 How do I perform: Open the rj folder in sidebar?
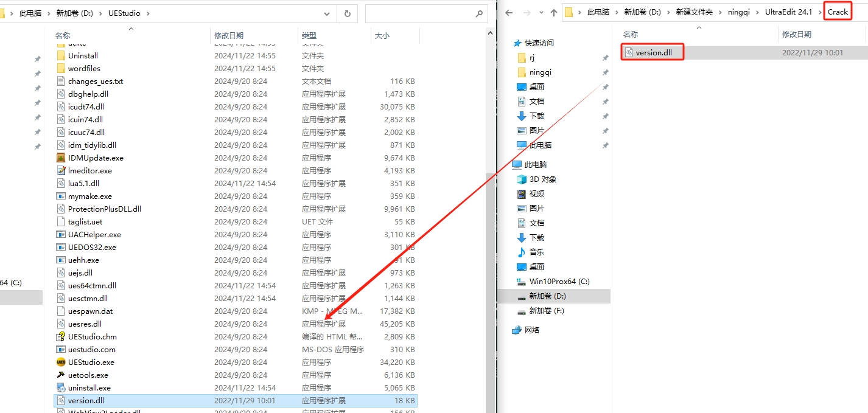tap(531, 57)
